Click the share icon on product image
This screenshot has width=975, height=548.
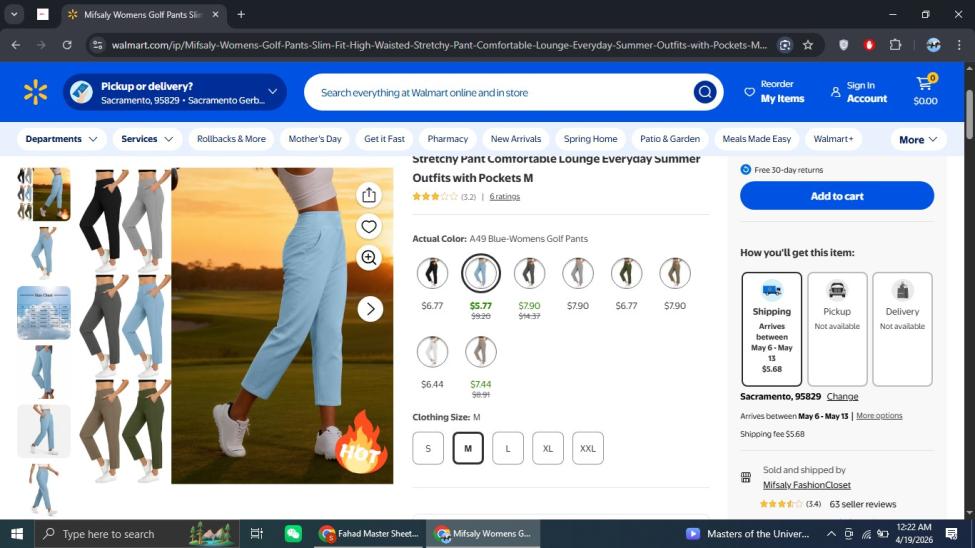[x=369, y=195]
